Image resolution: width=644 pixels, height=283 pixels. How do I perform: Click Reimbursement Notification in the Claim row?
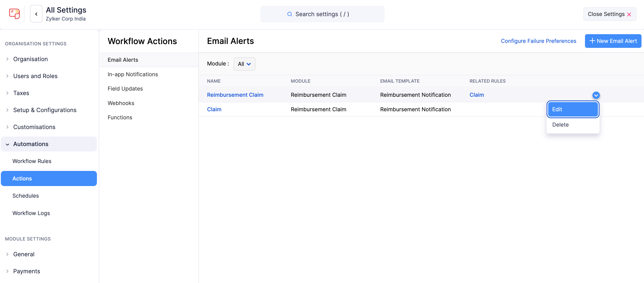click(x=415, y=109)
